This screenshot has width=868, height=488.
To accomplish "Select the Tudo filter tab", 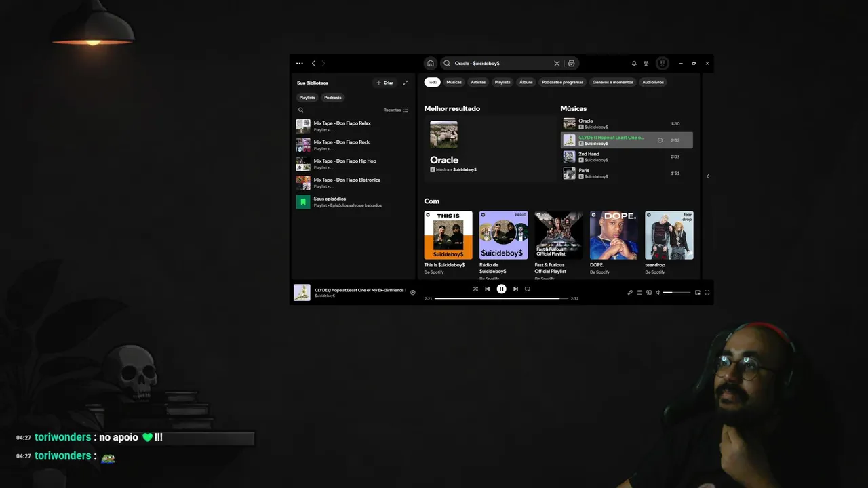I will pos(433,82).
